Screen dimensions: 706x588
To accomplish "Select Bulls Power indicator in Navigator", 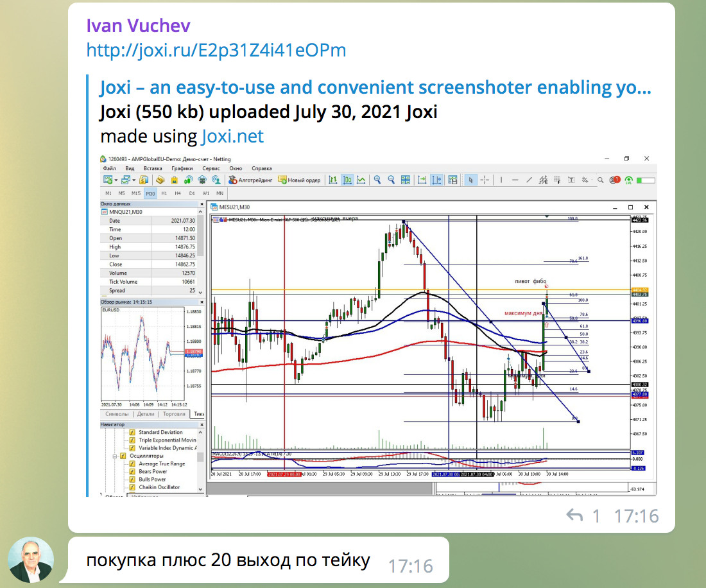I will [152, 479].
